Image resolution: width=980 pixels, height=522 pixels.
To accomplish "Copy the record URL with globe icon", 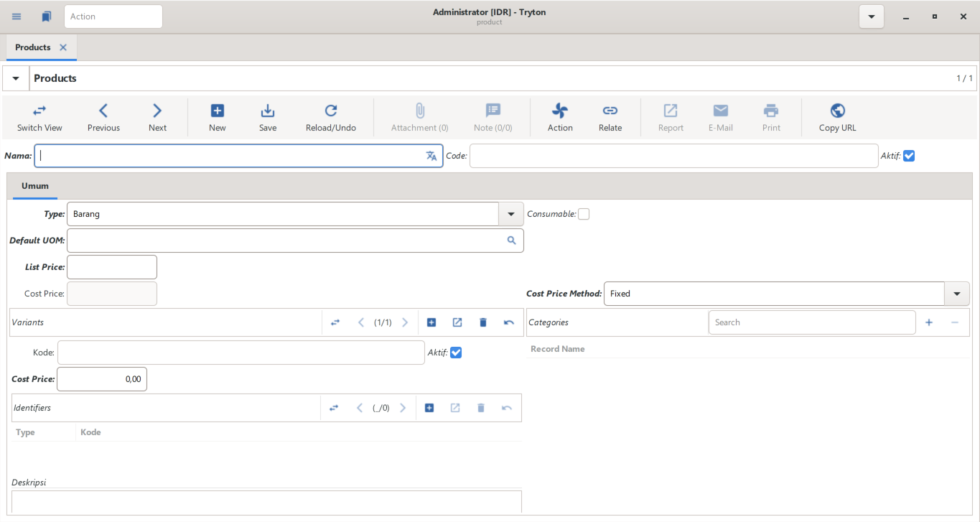I will coord(837,111).
